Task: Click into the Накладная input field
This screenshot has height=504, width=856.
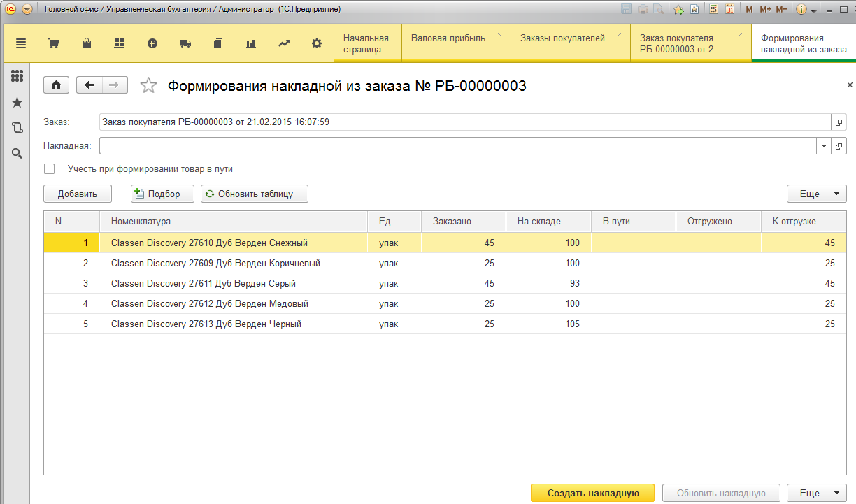Action: pos(458,146)
